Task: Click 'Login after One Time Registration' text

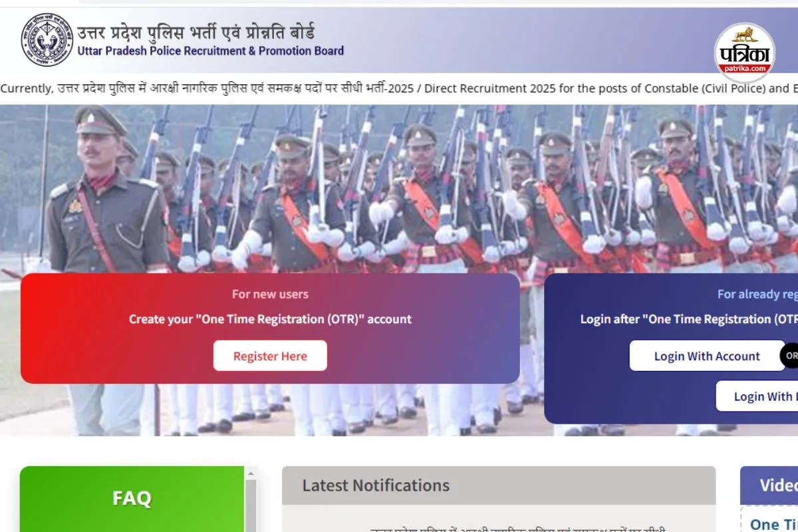Action: coord(689,319)
